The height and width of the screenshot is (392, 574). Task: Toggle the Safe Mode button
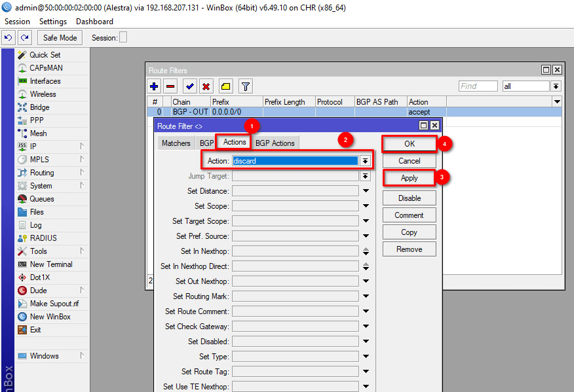point(60,38)
